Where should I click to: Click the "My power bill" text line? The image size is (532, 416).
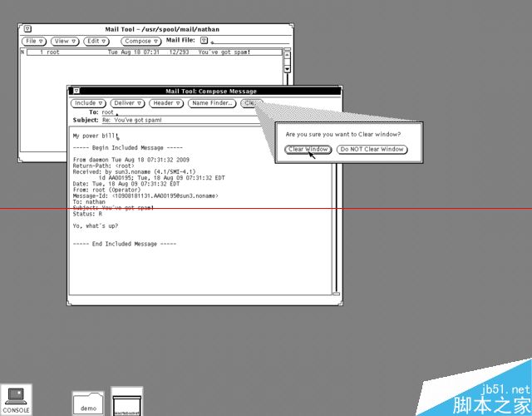point(96,136)
